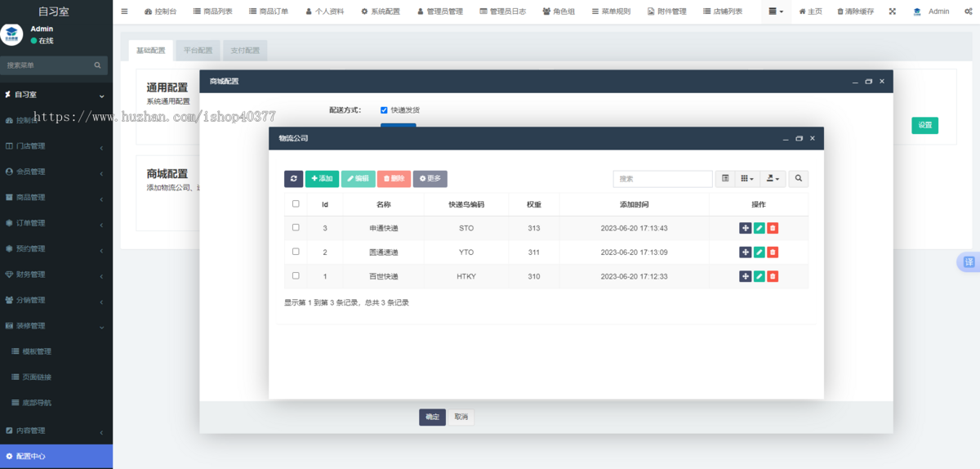Open 商品列表 top tab

(x=212, y=11)
